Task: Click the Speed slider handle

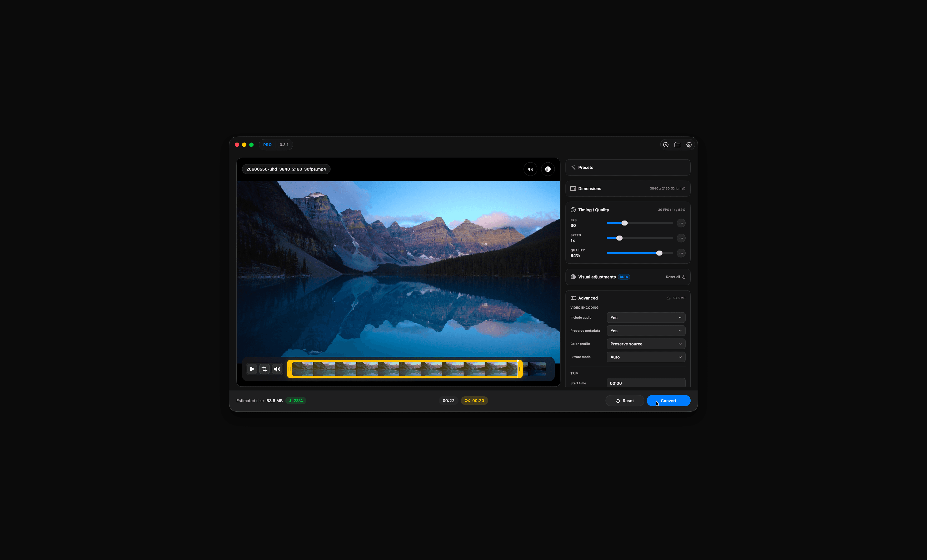Action: click(619, 238)
